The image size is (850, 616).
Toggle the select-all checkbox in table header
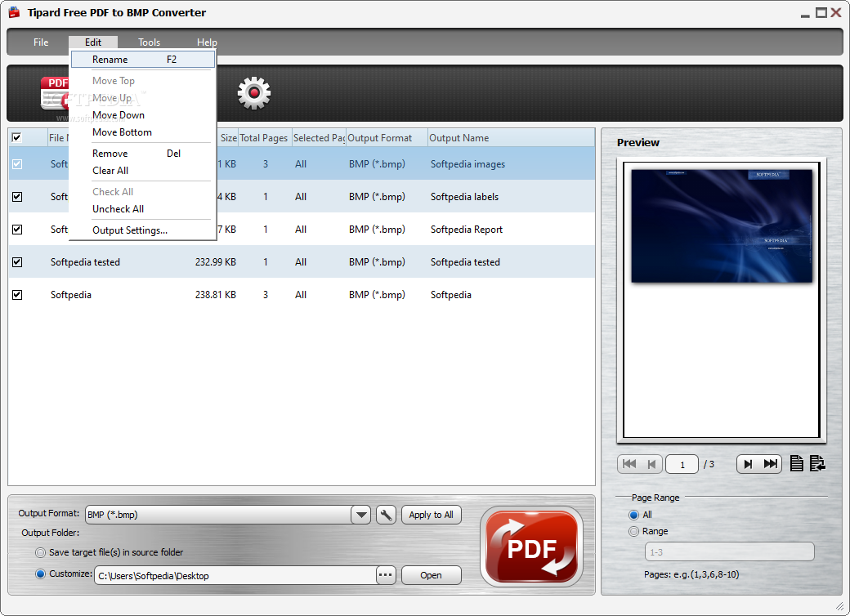[x=17, y=137]
